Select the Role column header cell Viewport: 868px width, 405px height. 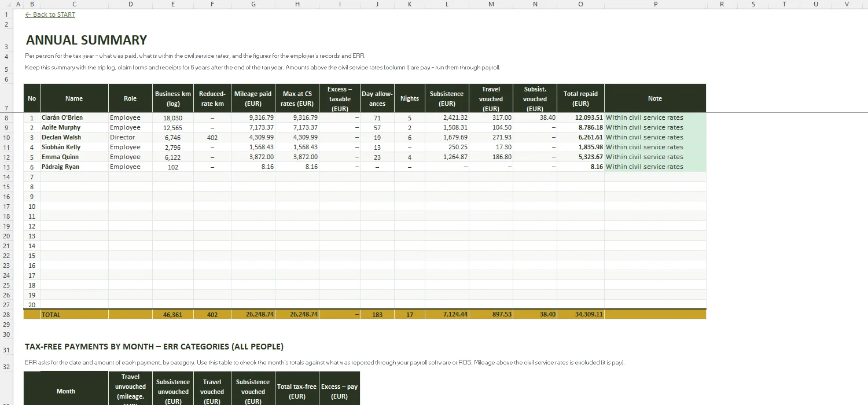[130, 98]
